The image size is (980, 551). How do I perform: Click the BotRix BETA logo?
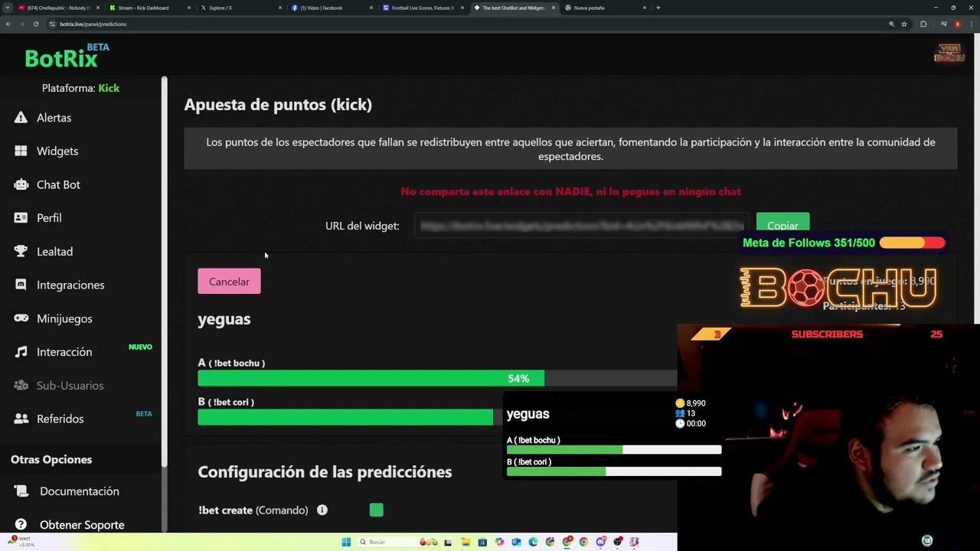point(67,57)
